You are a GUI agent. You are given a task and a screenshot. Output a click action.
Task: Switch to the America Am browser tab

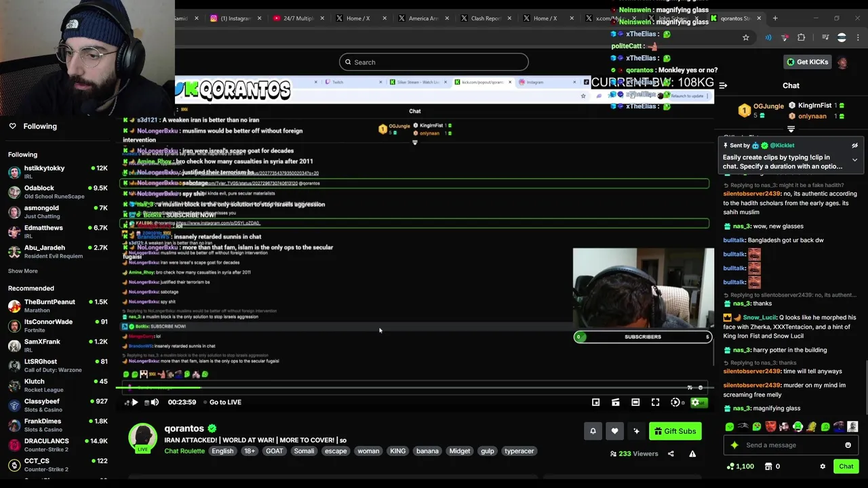coord(423,18)
